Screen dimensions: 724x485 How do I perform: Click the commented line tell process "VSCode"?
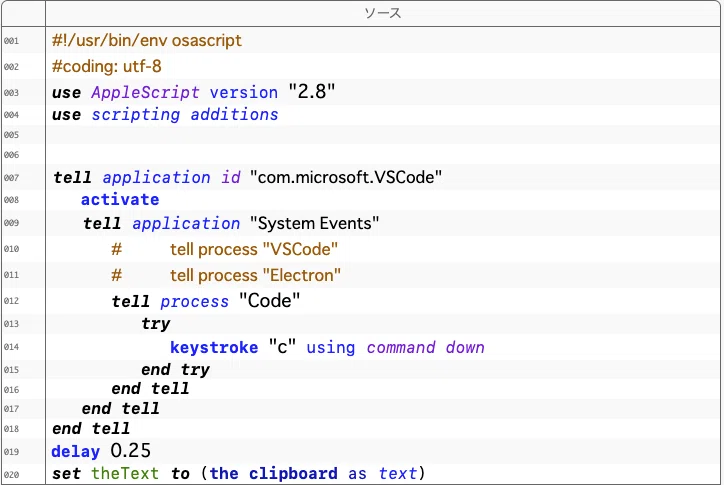pos(224,249)
